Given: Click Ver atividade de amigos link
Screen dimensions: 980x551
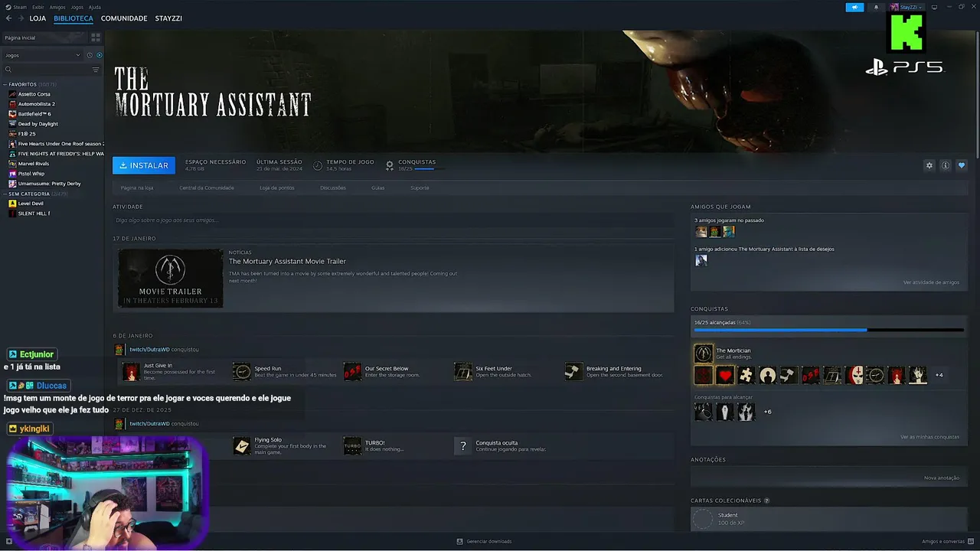Looking at the screenshot, I should click(x=931, y=282).
